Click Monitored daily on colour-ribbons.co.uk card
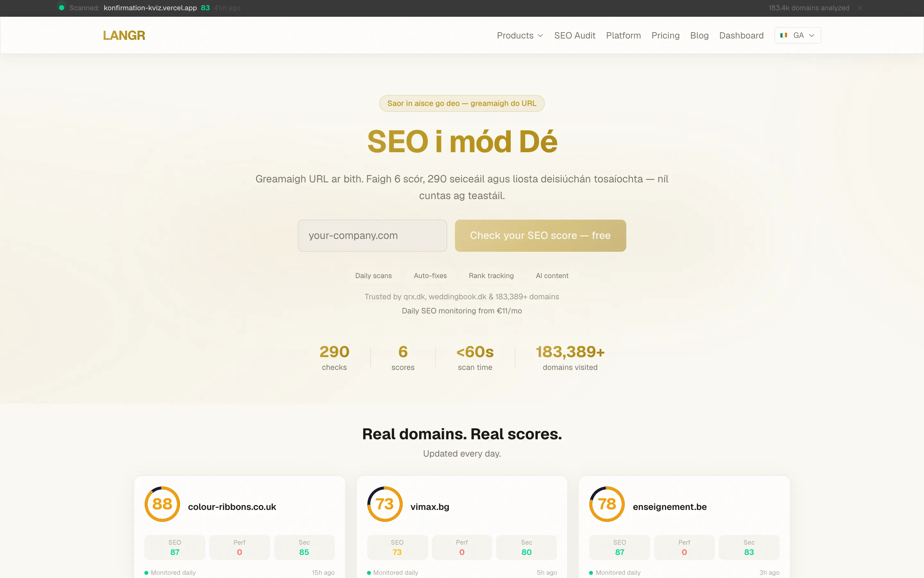The image size is (924, 578). point(170,573)
